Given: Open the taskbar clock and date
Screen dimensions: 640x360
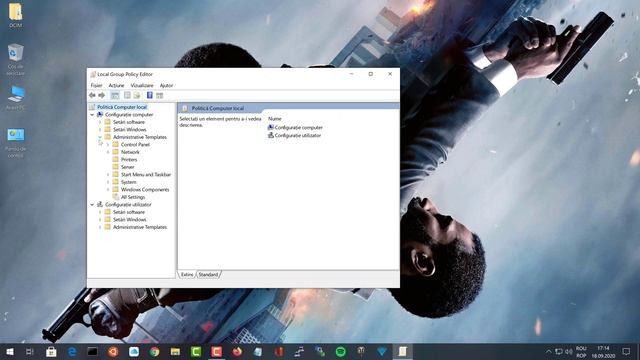Looking at the screenshot, I should click(x=603, y=351).
